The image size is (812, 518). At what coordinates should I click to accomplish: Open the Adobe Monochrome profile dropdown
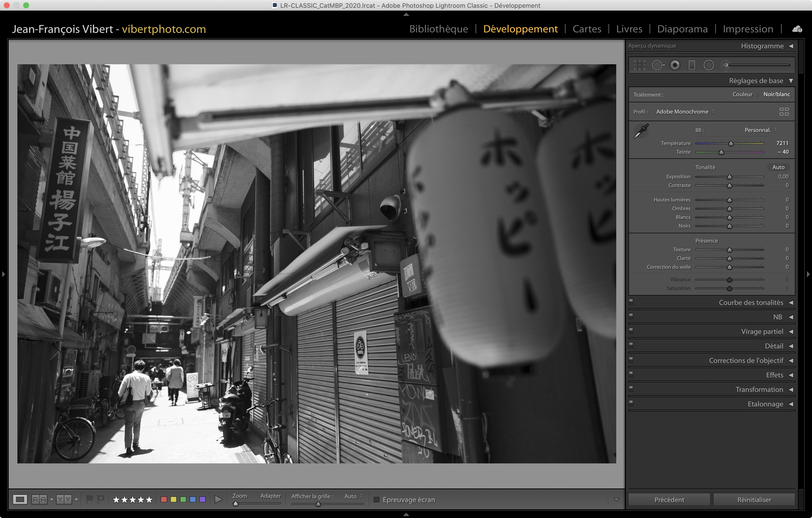pos(685,112)
